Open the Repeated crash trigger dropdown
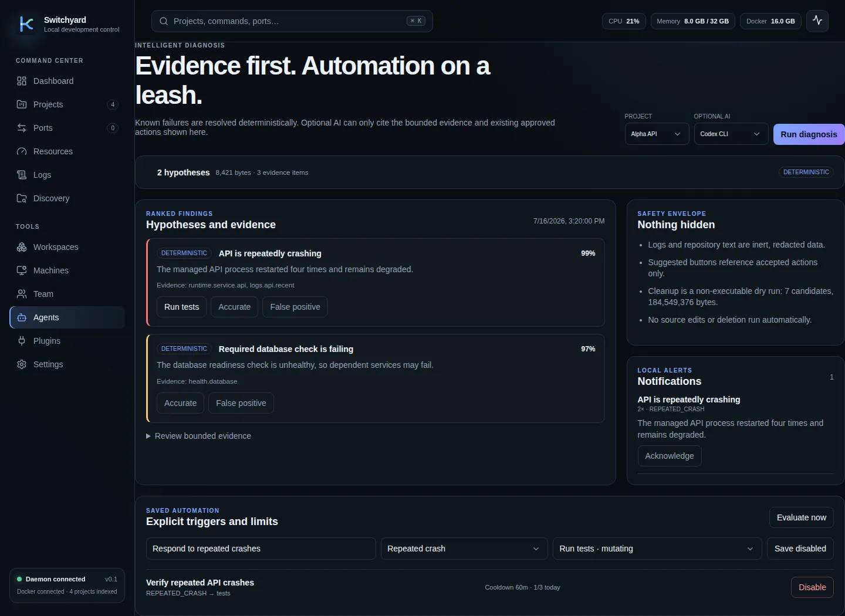Image resolution: width=845 pixels, height=616 pixels. tap(464, 549)
